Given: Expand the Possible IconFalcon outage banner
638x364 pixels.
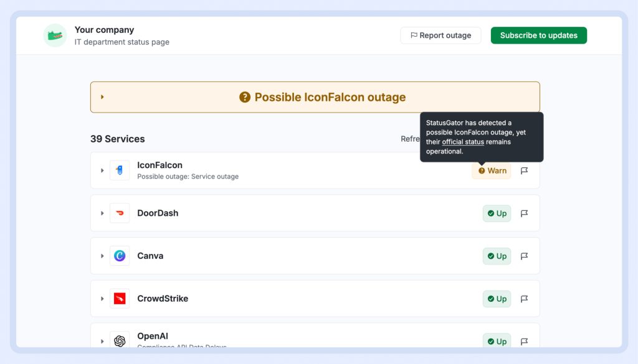Looking at the screenshot, I should pos(102,97).
